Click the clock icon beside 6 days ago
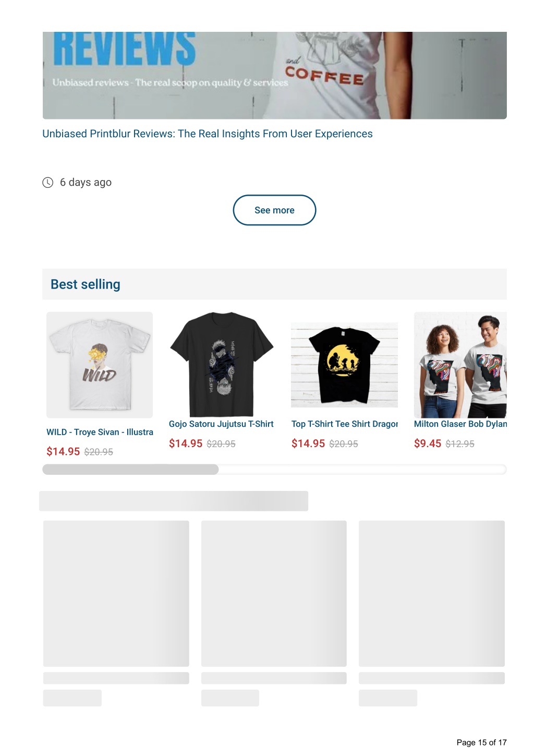The height and width of the screenshot is (756, 534). [47, 183]
